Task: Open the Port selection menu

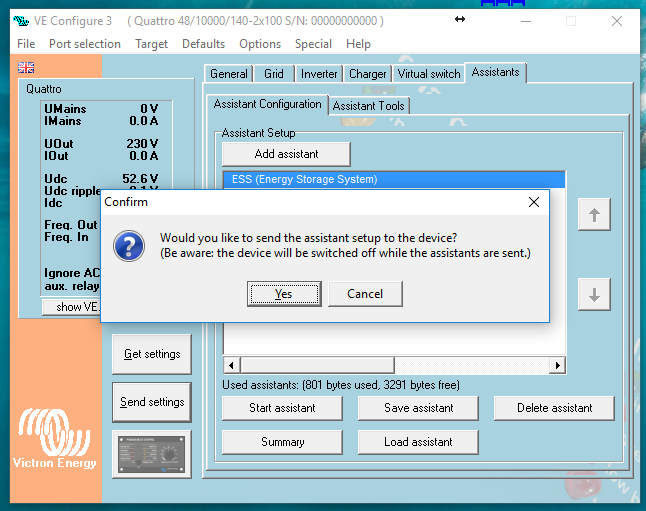Action: coord(85,44)
